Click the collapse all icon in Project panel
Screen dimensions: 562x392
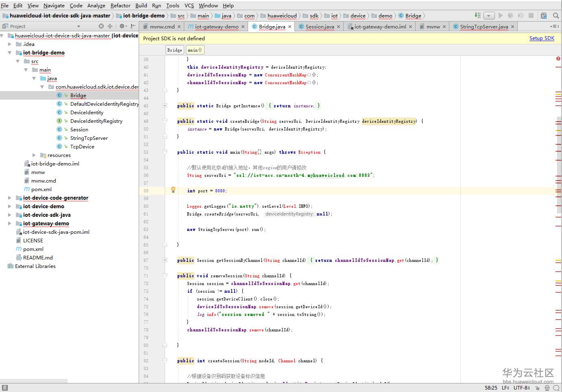(x=110, y=26)
